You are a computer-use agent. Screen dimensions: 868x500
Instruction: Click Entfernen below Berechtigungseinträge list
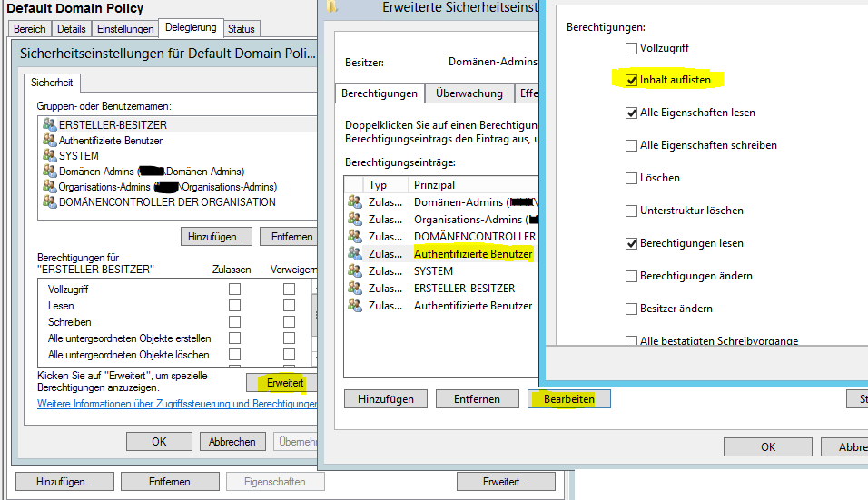click(x=478, y=398)
